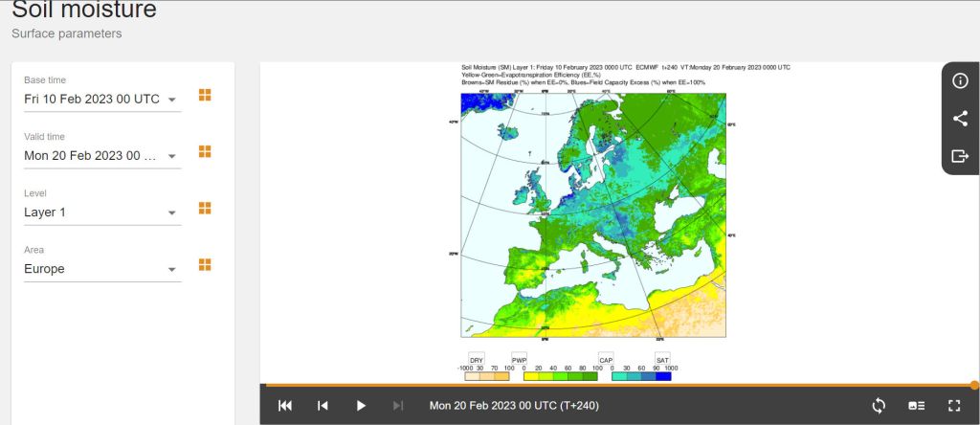This screenshot has height=425, width=980.
Task: Click the grid icon beside Valid time
Action: click(x=204, y=151)
